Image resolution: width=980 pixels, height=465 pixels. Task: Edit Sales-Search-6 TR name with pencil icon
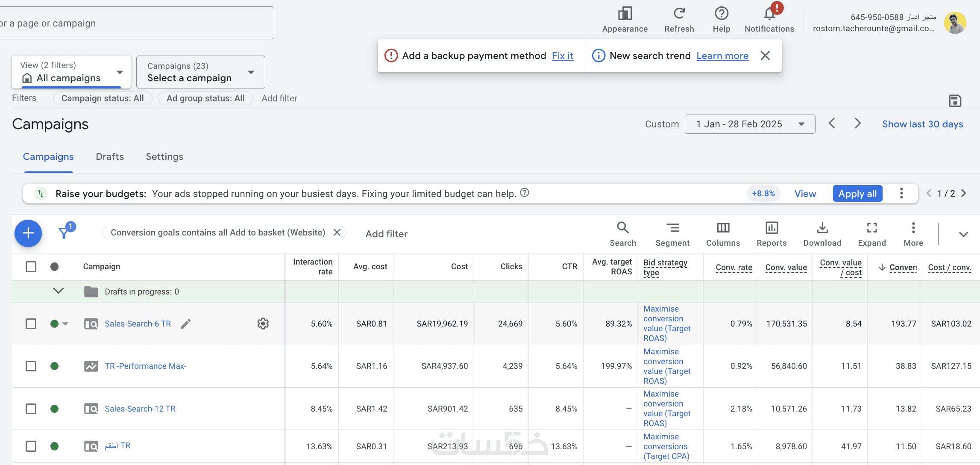(x=186, y=324)
